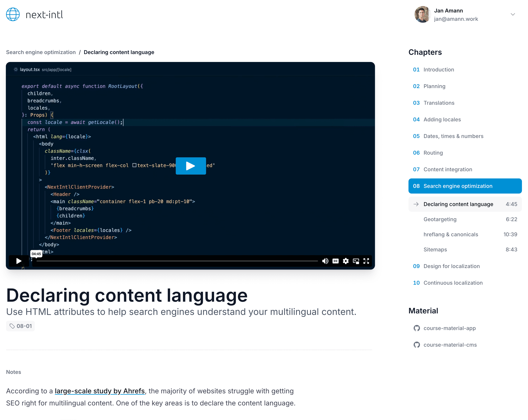Click the next-intl globe logo
Screen dimensions: 528x420
click(x=13, y=14)
